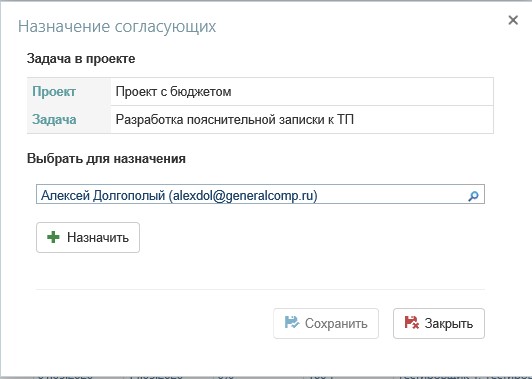Select task value Разработка пояснительной записки к ТП
This screenshot has width=532, height=379.
[x=234, y=119]
